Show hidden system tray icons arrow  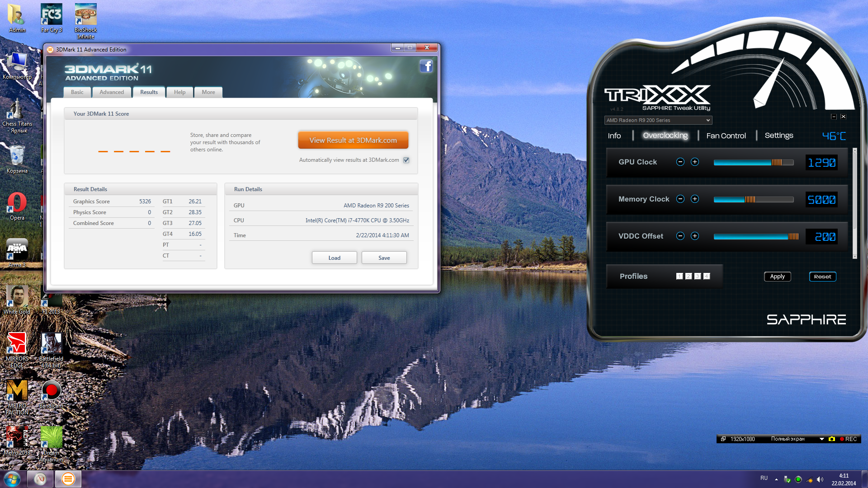776,479
